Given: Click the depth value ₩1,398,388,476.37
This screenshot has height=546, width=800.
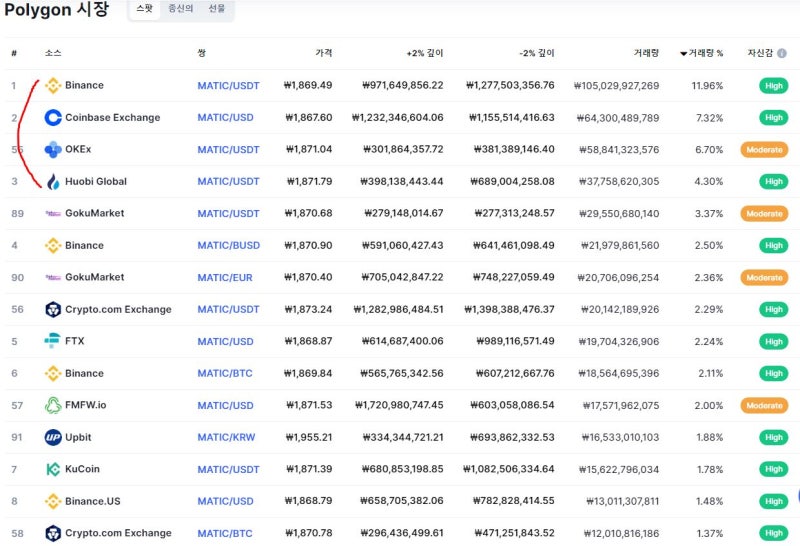Looking at the screenshot, I should [509, 309].
